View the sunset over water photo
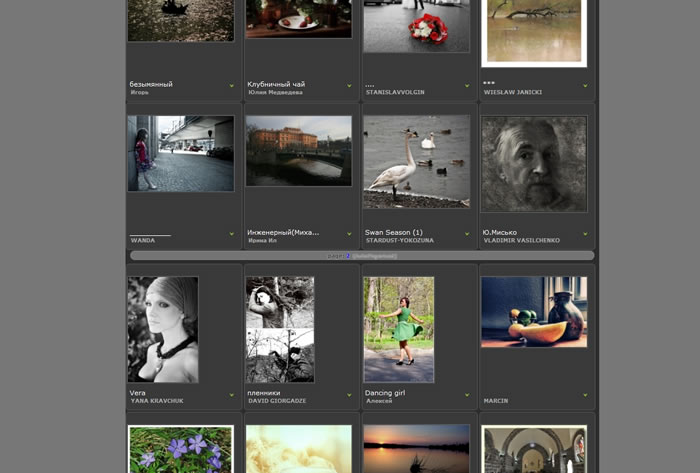 417,449
